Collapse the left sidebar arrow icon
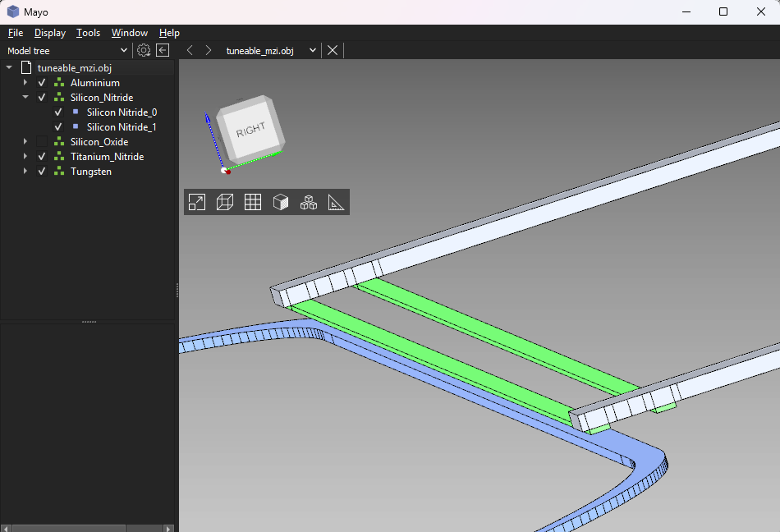This screenshot has height=532, width=780. [x=163, y=50]
